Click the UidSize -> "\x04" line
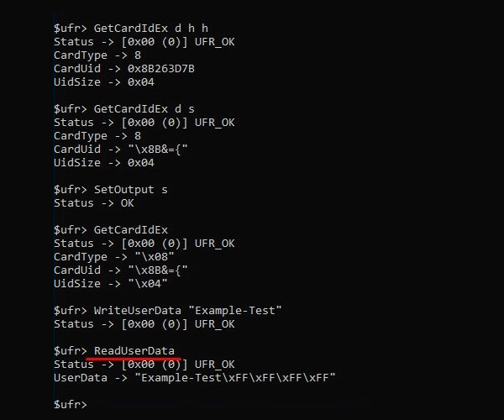The height and width of the screenshot is (420, 504). point(111,283)
